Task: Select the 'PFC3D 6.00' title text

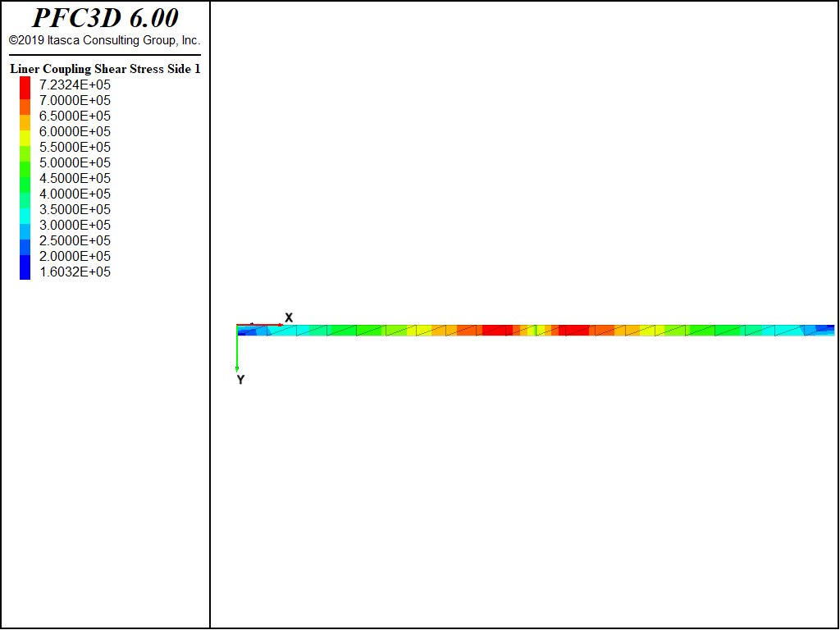Action: [x=105, y=18]
